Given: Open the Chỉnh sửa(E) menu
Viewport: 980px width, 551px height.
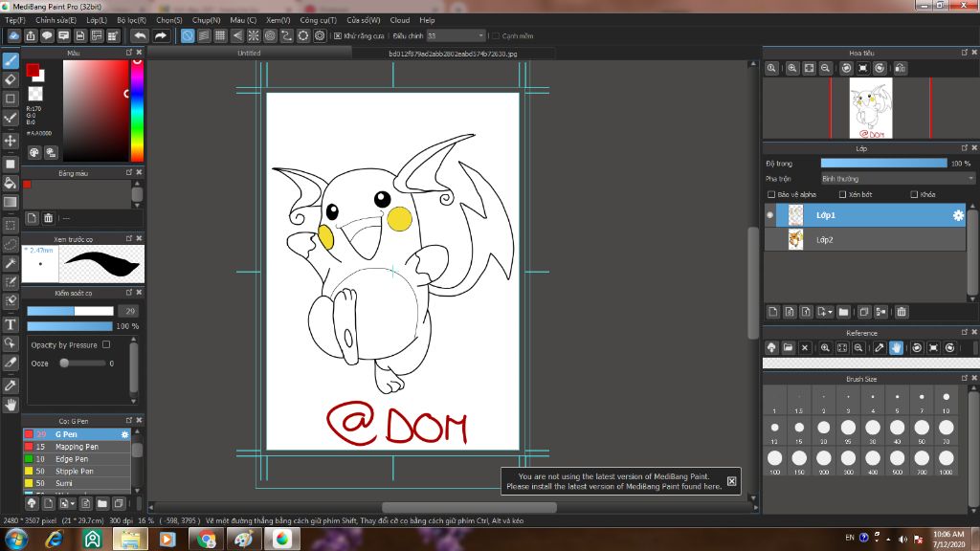Looking at the screenshot, I should (56, 20).
